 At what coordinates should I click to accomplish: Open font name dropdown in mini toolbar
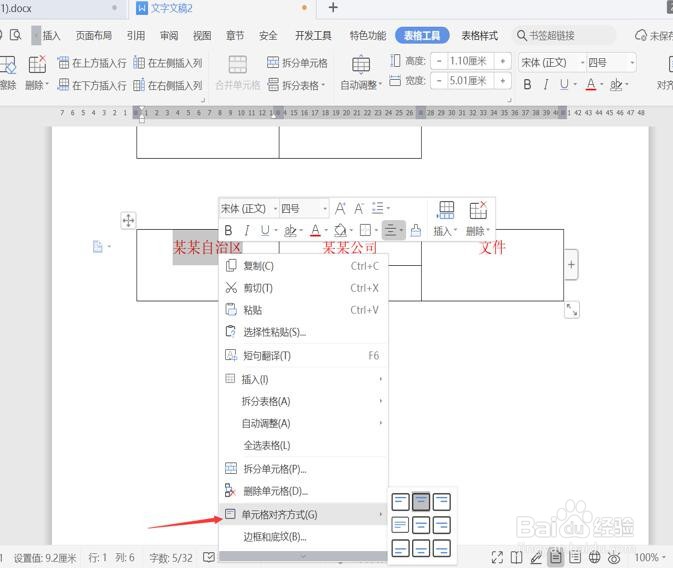pos(275,209)
